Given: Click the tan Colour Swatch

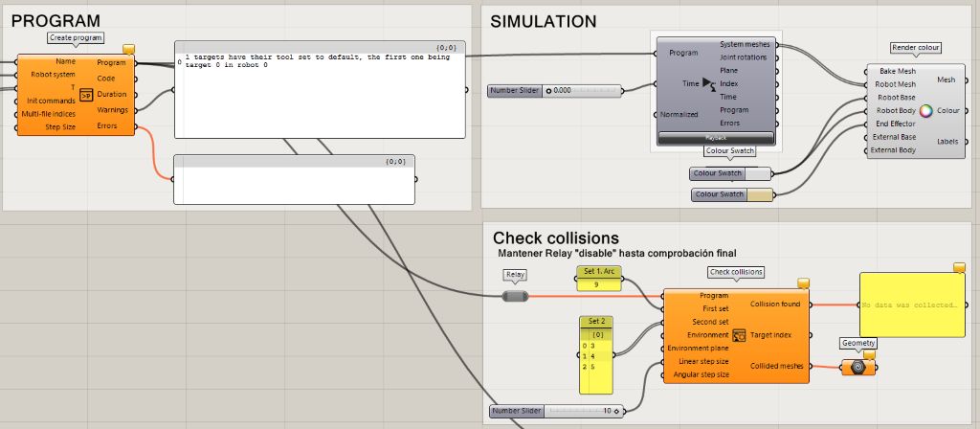Looking at the screenshot, I should 732,194.
